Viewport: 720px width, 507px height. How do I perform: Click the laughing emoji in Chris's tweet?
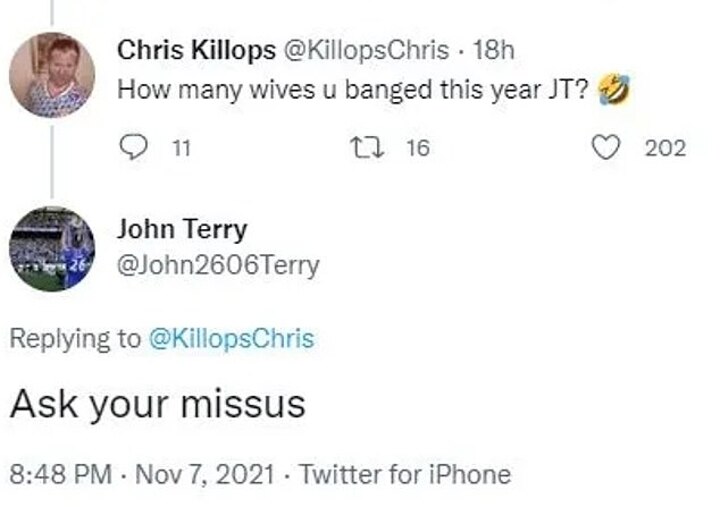click(x=612, y=90)
